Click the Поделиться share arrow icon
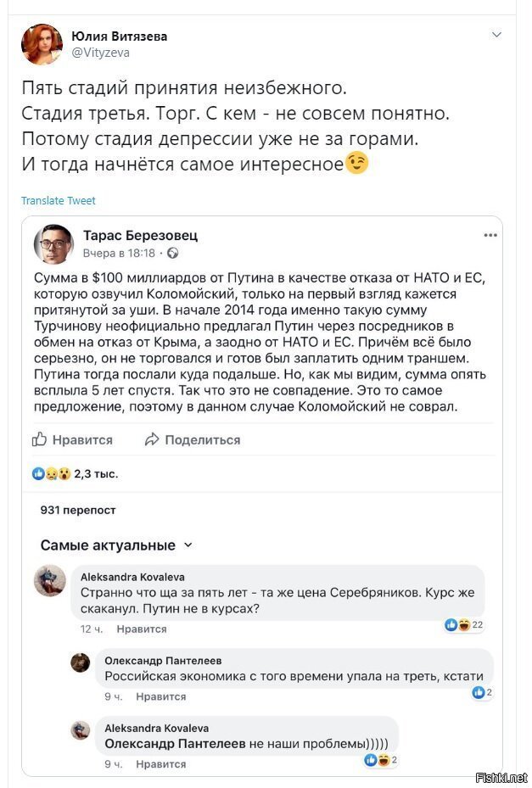The width and height of the screenshot is (532, 788). (x=152, y=439)
